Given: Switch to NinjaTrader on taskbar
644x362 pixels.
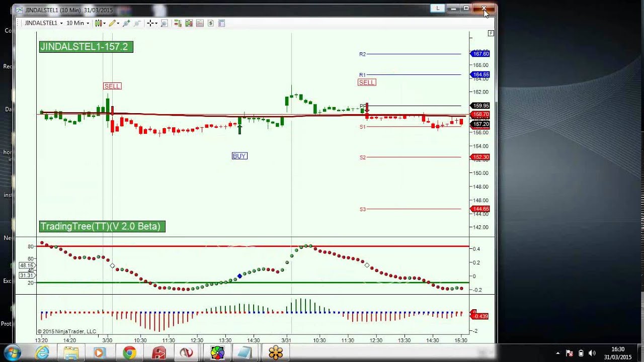Looking at the screenshot, I should click(x=187, y=353).
